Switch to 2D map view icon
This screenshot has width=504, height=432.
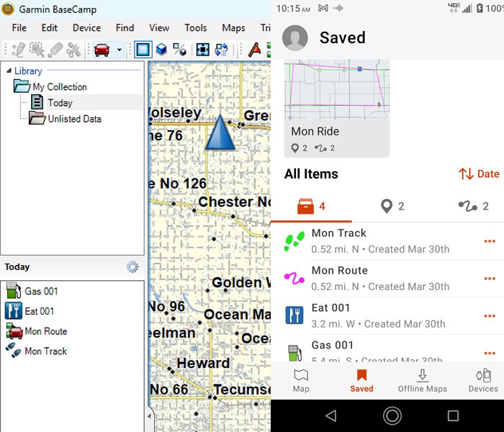(143, 50)
